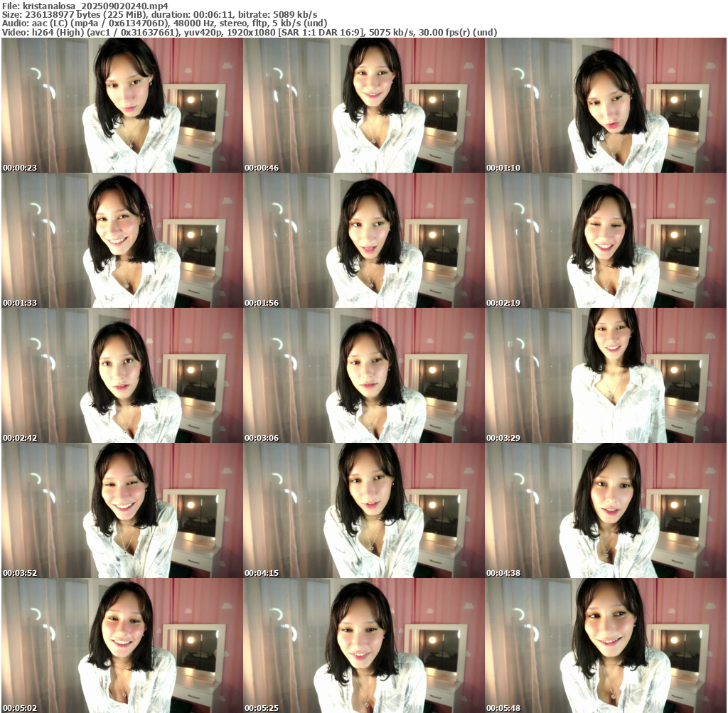Screen dimensions: 728x713
Task: Select the thumbnail frame at 00:05:02
Action: click(x=122, y=645)
